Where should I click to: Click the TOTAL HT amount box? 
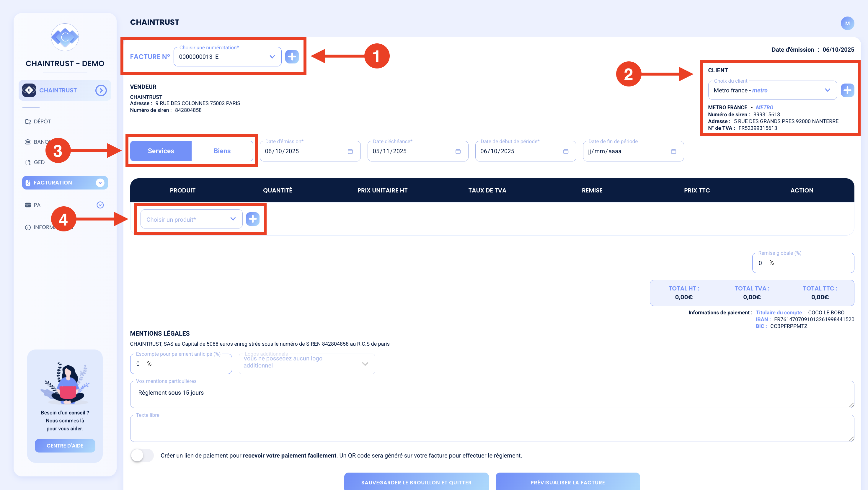(684, 293)
